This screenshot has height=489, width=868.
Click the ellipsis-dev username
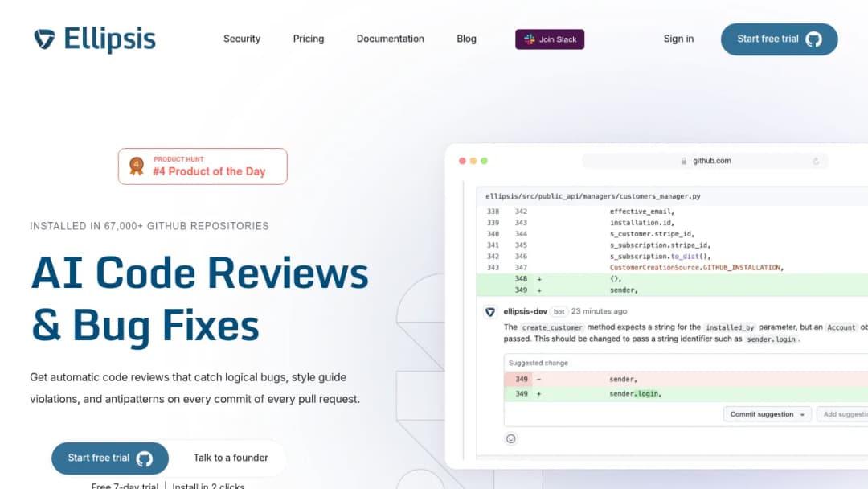click(x=526, y=312)
